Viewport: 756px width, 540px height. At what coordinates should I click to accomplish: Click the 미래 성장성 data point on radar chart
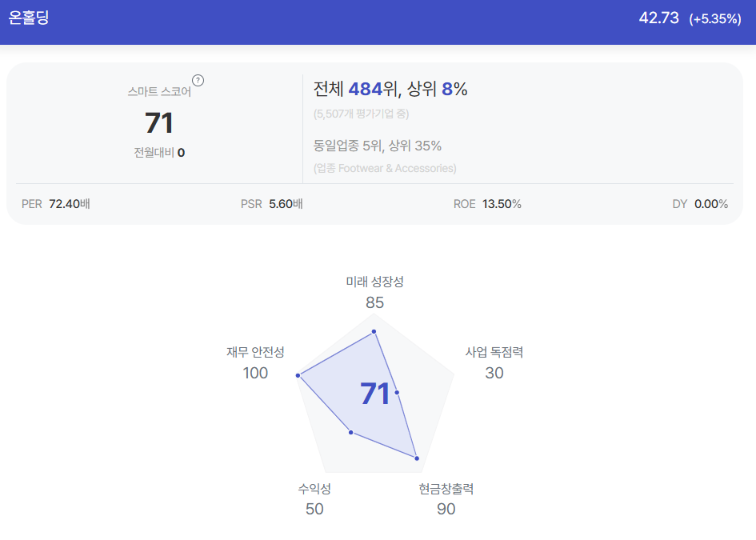[374, 332]
